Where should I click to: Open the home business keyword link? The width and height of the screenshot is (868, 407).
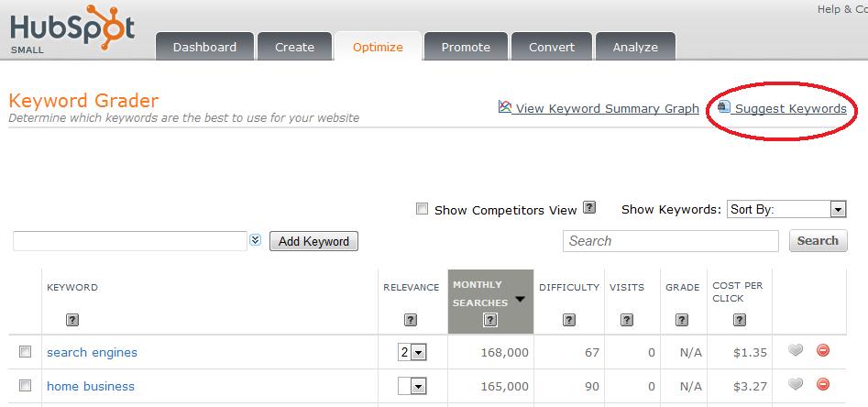(91, 386)
